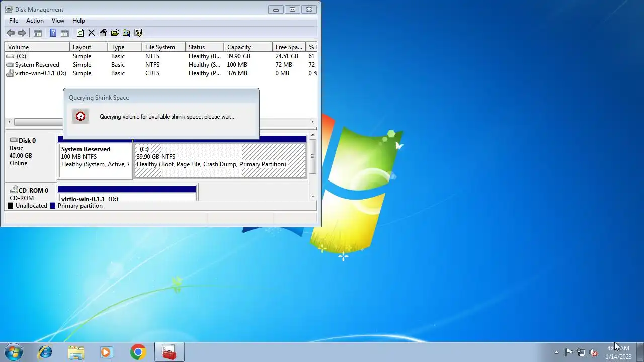Sort by the Type column header
Viewport: 644px width, 362px height.
coord(125,47)
